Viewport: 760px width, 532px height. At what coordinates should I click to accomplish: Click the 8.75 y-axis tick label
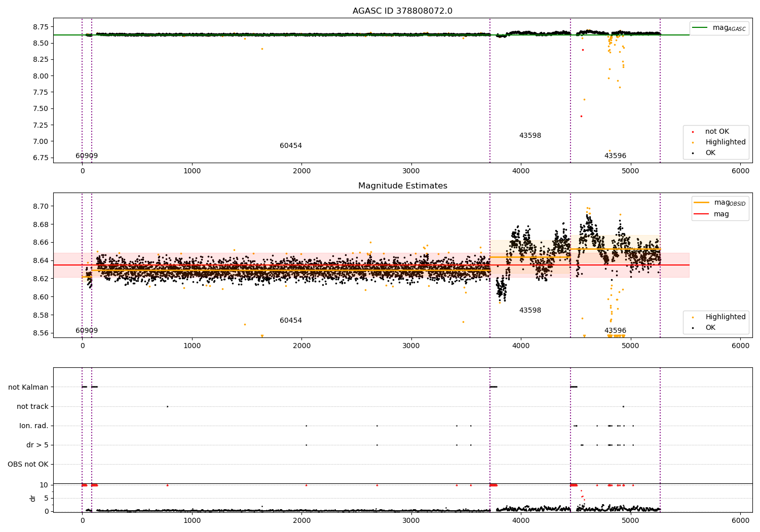click(x=40, y=27)
